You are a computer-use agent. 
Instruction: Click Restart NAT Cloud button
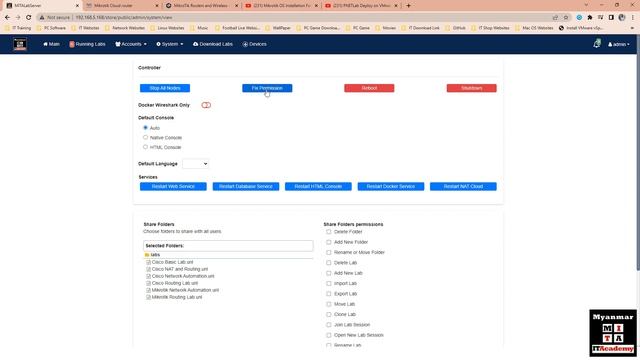pos(463,187)
